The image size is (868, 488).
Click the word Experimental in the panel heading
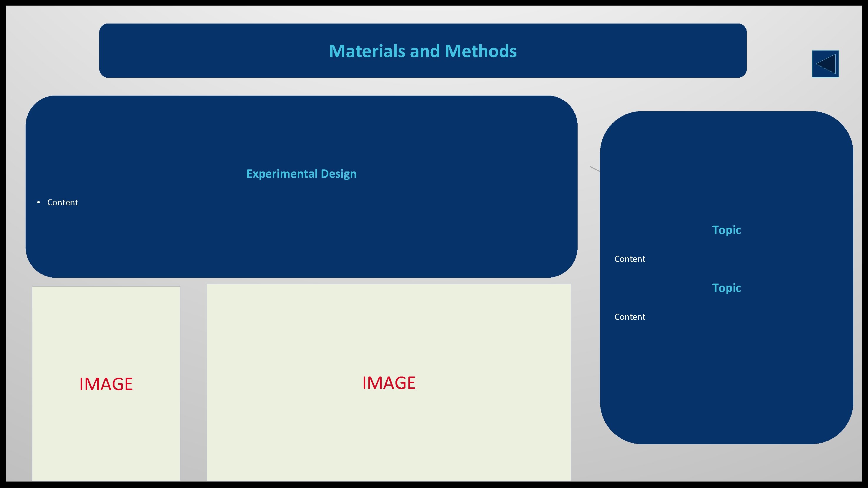point(282,174)
